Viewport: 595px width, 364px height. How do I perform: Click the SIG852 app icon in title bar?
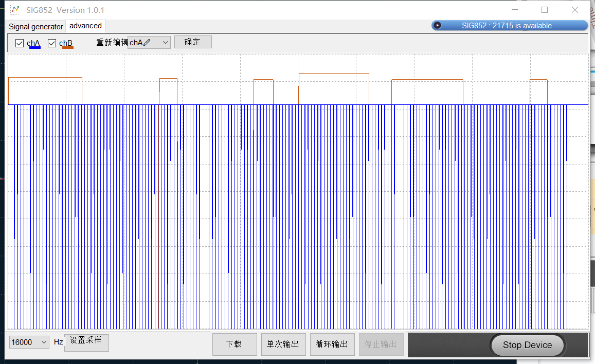pyautogui.click(x=14, y=10)
